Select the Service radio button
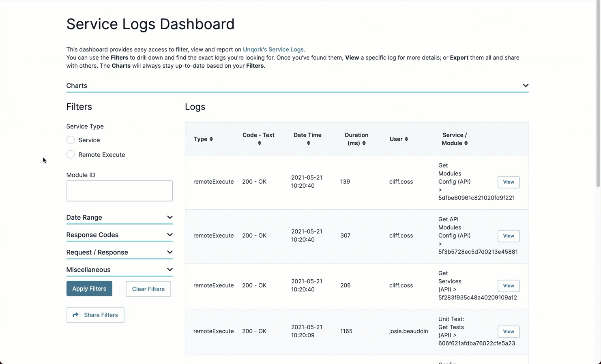The width and height of the screenshot is (601, 364). pyautogui.click(x=71, y=140)
